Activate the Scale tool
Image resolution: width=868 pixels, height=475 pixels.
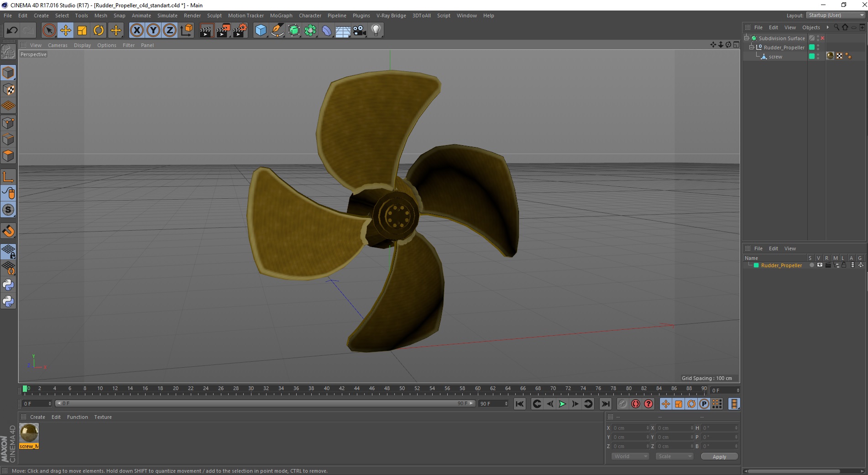tap(82, 31)
